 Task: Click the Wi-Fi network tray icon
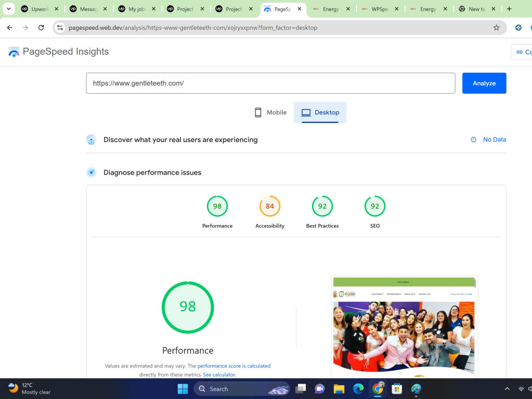pyautogui.click(x=521, y=389)
